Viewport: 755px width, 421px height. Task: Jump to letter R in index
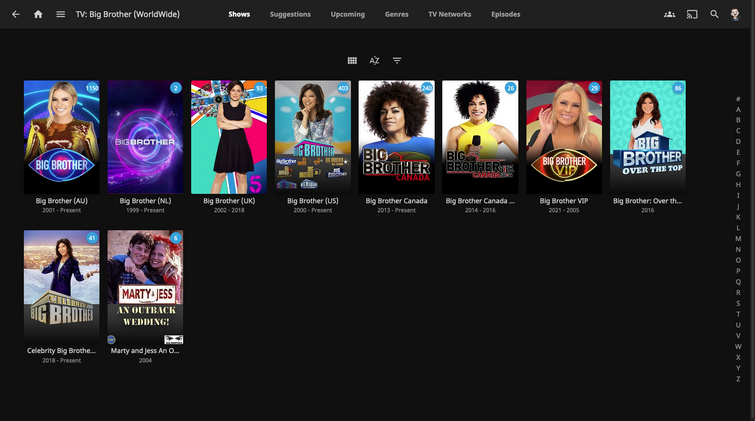click(x=738, y=292)
